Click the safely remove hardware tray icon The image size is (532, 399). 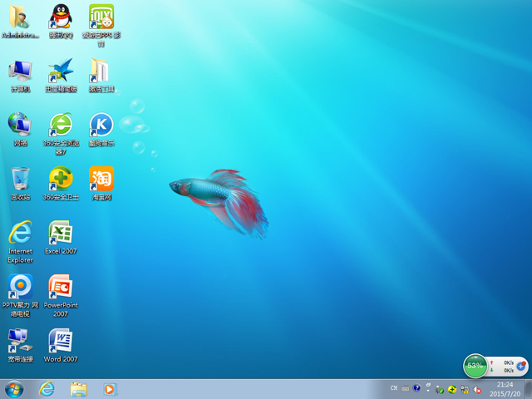(440, 390)
